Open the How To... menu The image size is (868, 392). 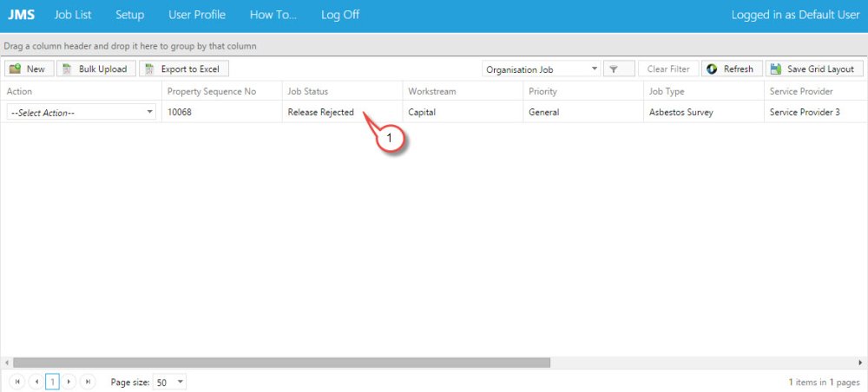click(x=273, y=15)
